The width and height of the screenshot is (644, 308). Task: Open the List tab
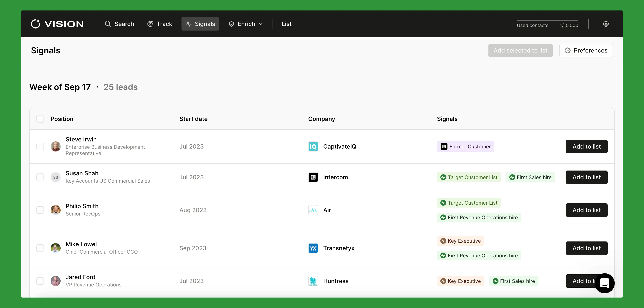(286, 24)
